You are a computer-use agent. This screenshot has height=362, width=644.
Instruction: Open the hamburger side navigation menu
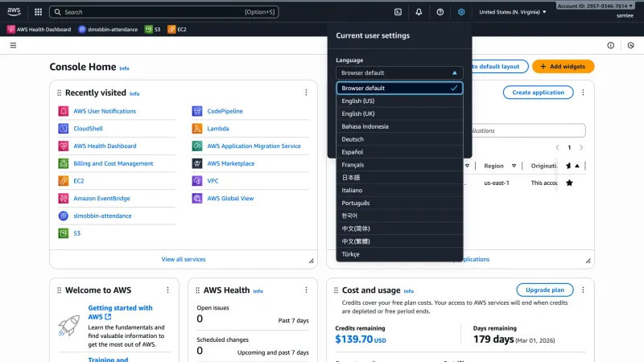(x=13, y=45)
